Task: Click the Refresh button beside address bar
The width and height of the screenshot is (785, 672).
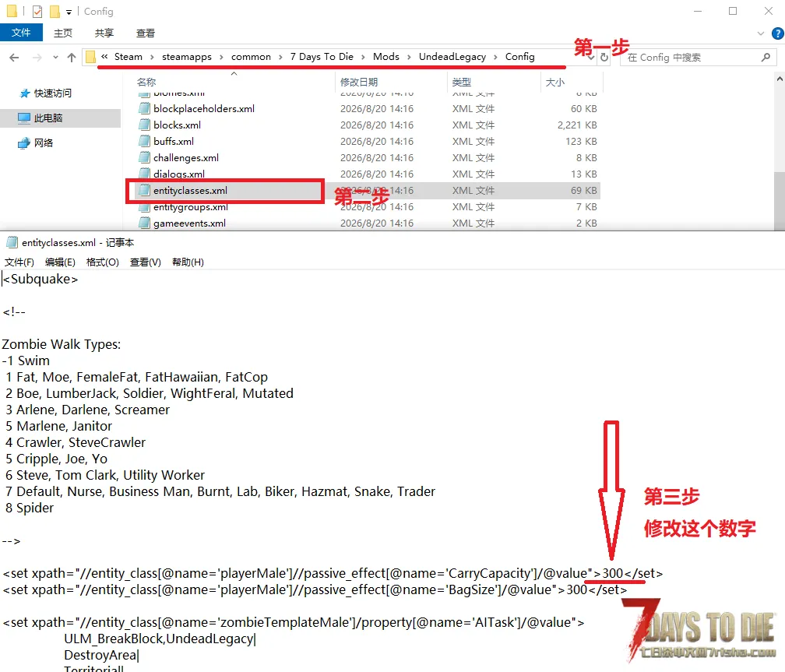Action: tap(604, 58)
